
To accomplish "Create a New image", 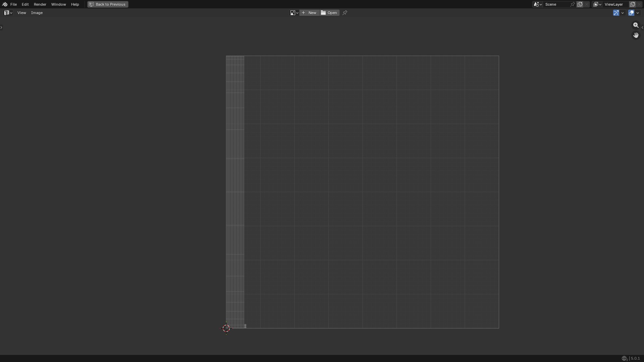I will tap(309, 13).
